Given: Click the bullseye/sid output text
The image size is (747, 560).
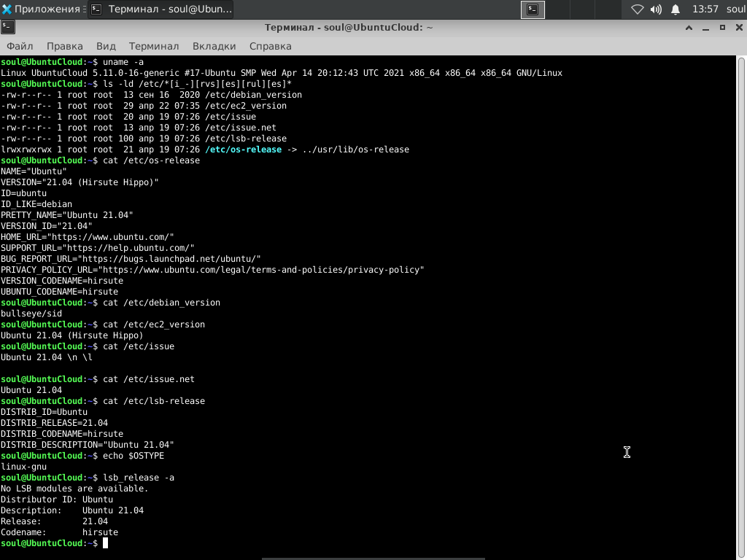Looking at the screenshot, I should pyautogui.click(x=31, y=314).
